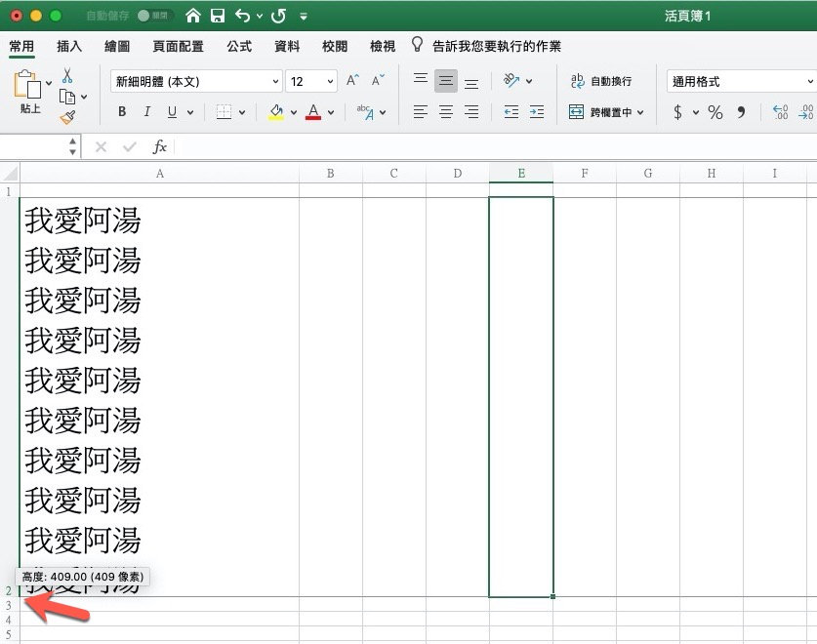817x644 pixels.
Task: Open the 公式 ribbon tab
Action: (239, 46)
